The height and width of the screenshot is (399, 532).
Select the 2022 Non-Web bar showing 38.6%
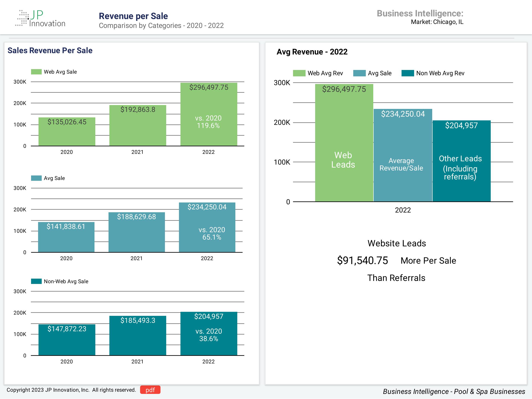coord(209,334)
